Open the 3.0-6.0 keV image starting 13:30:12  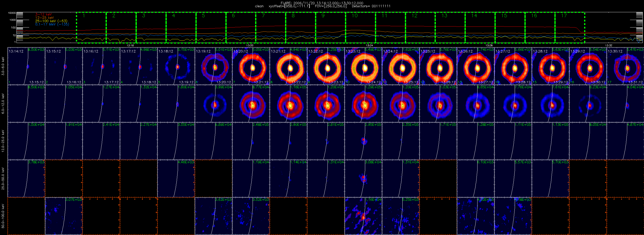[625, 66]
